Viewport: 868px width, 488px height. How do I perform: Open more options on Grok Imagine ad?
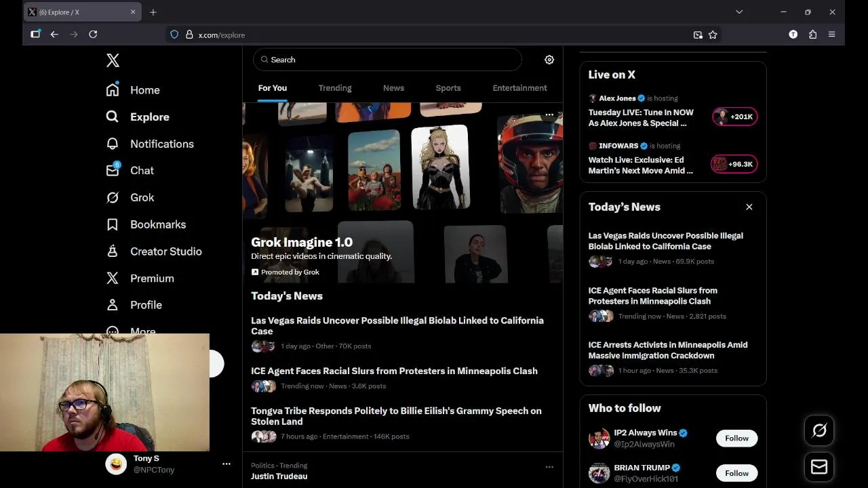pyautogui.click(x=549, y=115)
